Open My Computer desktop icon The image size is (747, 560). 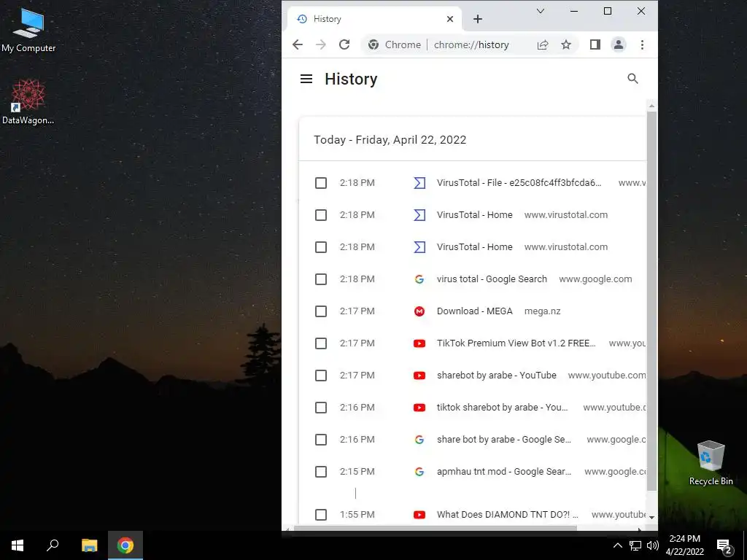[x=28, y=31]
